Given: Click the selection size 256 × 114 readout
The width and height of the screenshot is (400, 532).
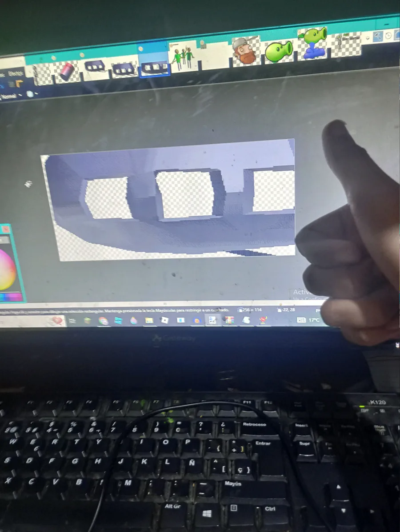Looking at the screenshot, I should tap(250, 310).
